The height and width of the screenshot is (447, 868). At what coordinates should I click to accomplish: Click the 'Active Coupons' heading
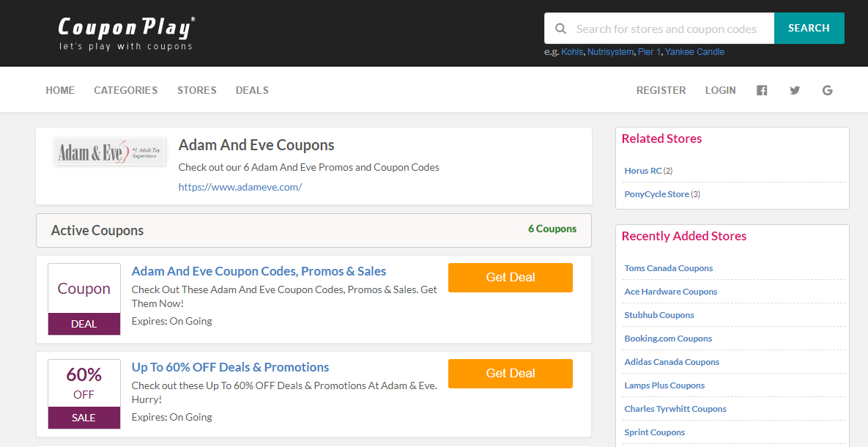tap(97, 230)
